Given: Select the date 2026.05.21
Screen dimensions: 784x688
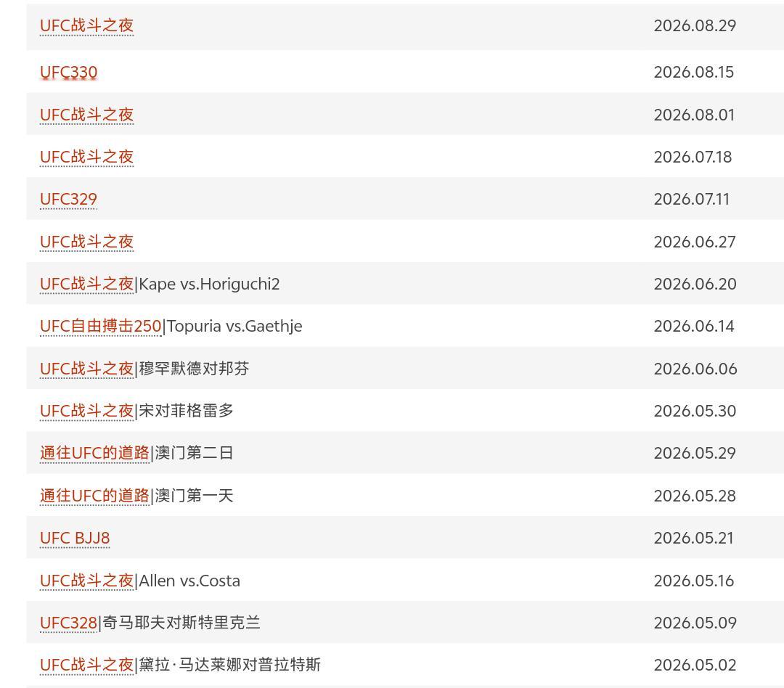Looking at the screenshot, I should [694, 538].
